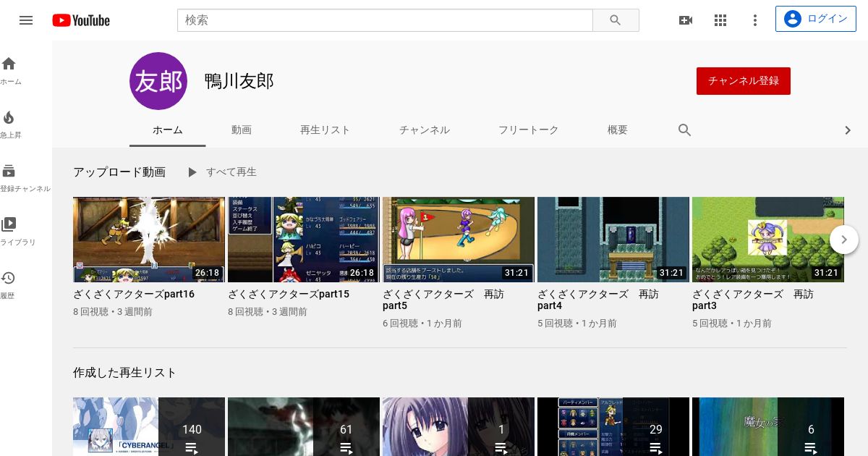This screenshot has width=868, height=456.
Task: Focus the 検索 search input field
Action: tap(385, 20)
